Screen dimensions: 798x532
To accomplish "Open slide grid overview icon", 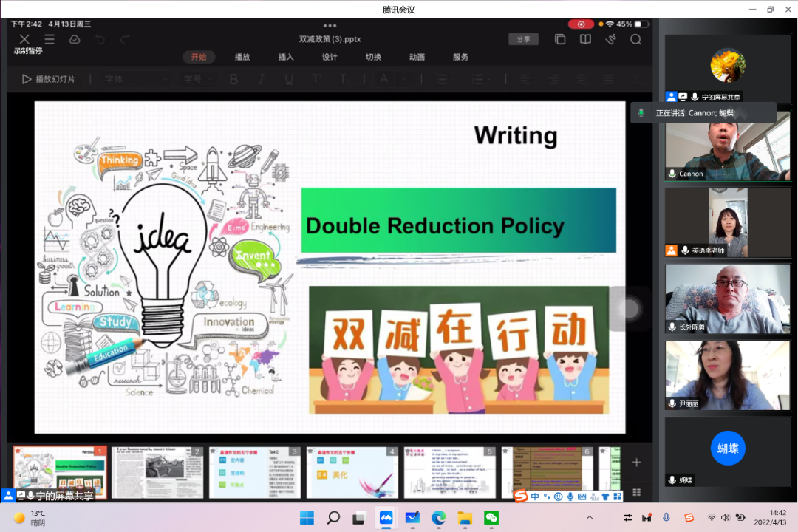I will click(636, 492).
